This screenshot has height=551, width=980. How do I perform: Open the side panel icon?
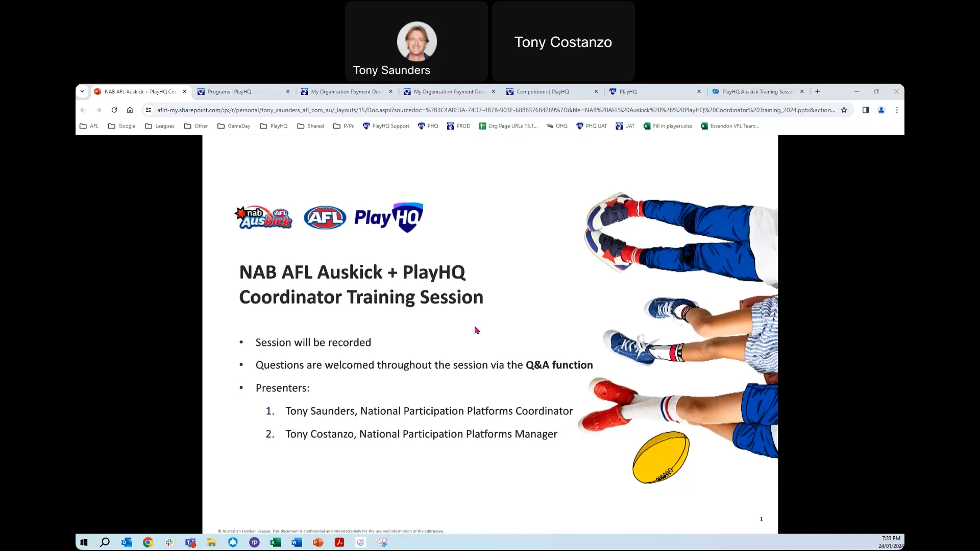866,110
